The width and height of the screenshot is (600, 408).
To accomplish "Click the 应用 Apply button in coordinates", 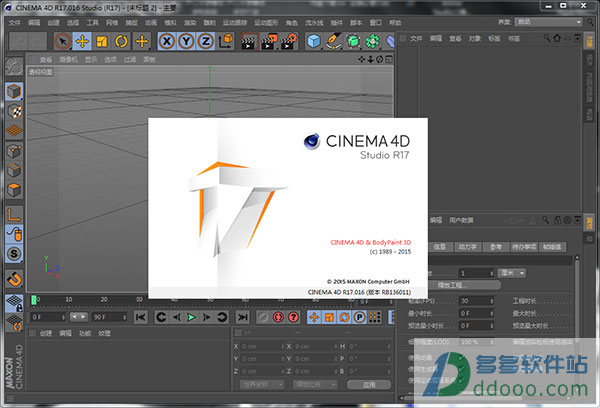I will tap(369, 385).
